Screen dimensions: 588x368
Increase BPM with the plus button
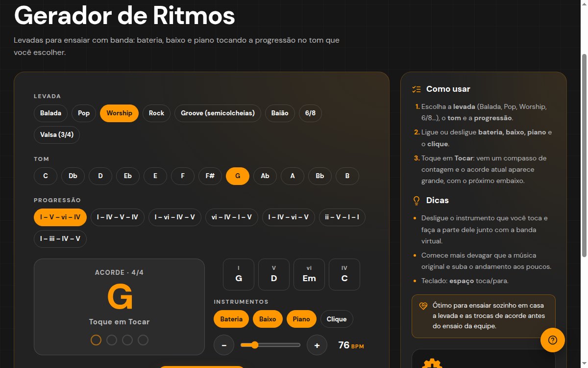coord(317,345)
